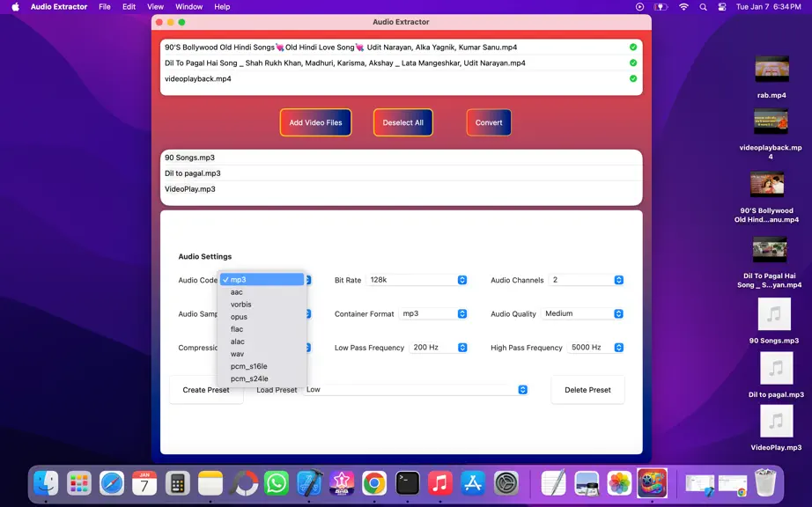Click Add Video Files button

tap(315, 122)
